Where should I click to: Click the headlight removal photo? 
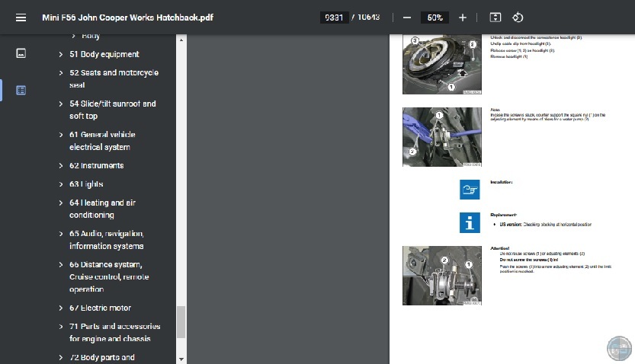point(442,65)
